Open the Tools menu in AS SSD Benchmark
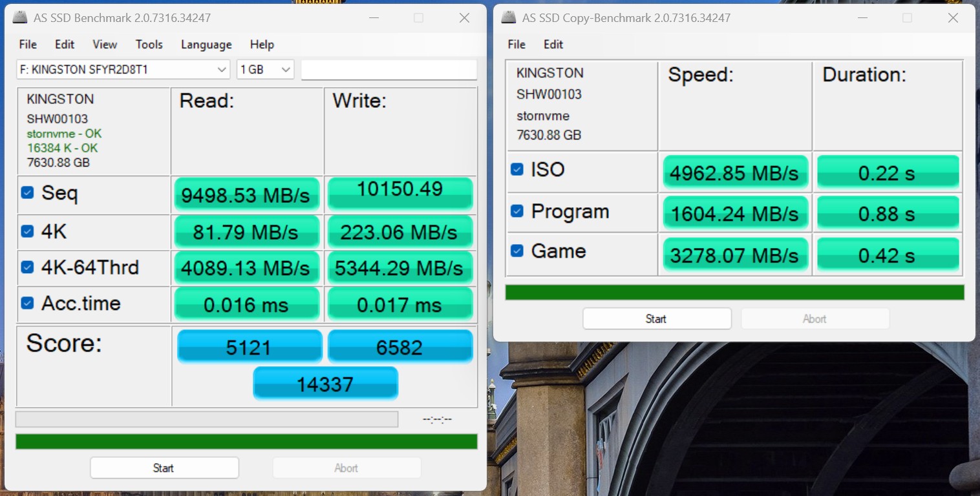This screenshot has width=980, height=496. point(149,45)
